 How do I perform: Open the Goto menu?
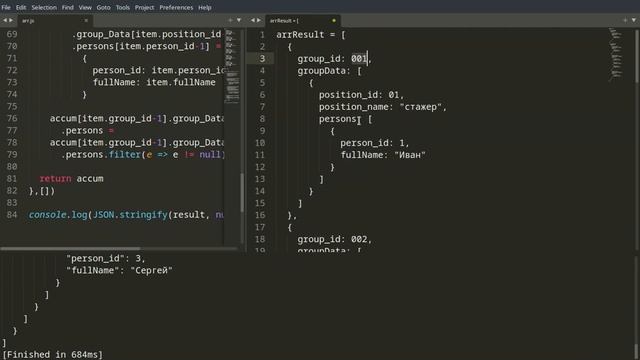click(103, 7)
